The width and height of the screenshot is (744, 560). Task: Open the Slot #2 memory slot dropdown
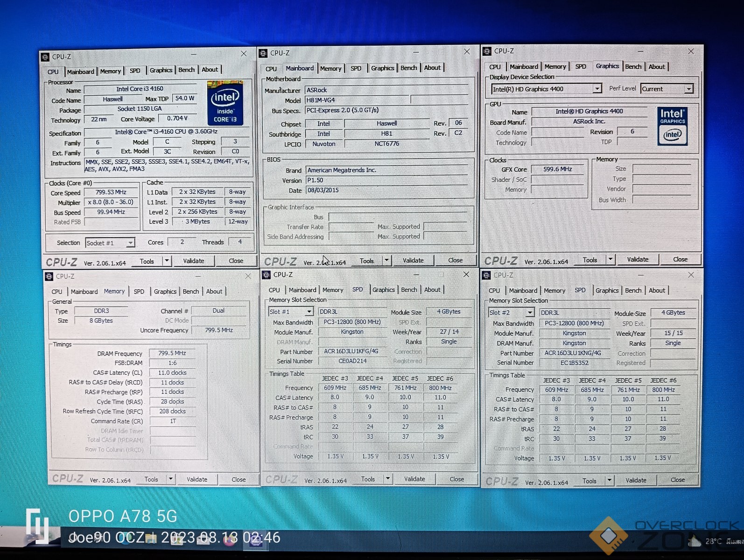click(511, 313)
